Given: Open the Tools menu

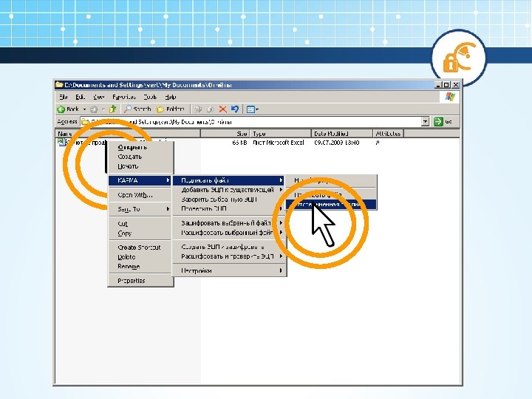Looking at the screenshot, I should [x=150, y=97].
